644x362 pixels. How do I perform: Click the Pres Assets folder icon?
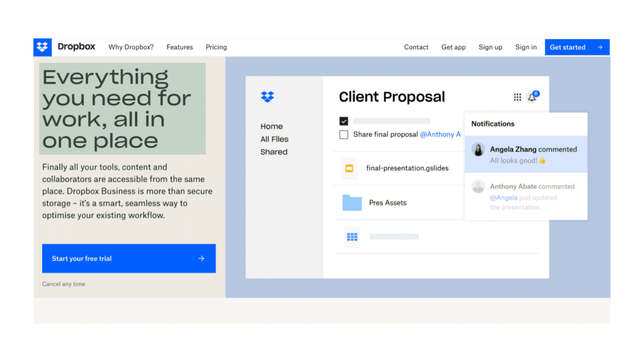coord(352,203)
